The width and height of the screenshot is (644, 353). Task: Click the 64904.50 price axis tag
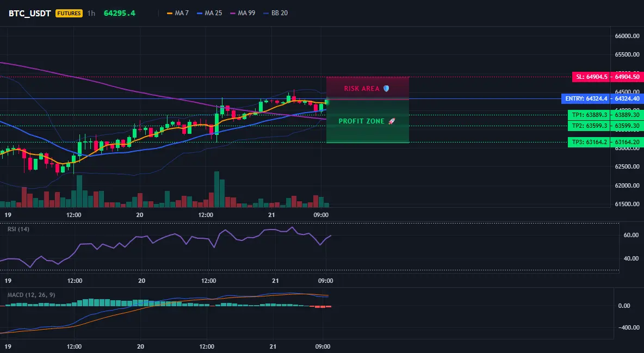click(627, 77)
